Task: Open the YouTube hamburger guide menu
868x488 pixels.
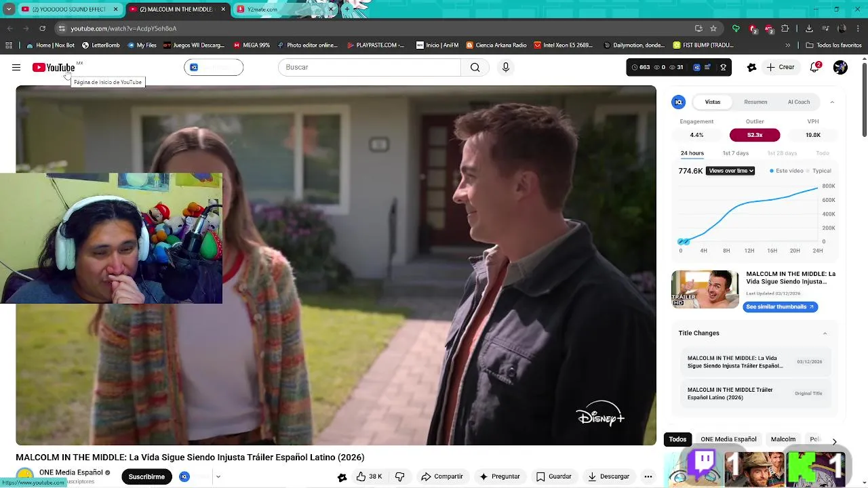Action: click(16, 67)
